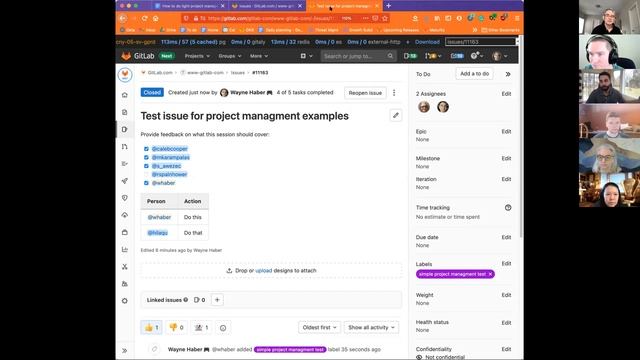Open add reaction emoji picker
This screenshot has height=360, width=640.
tap(223, 328)
